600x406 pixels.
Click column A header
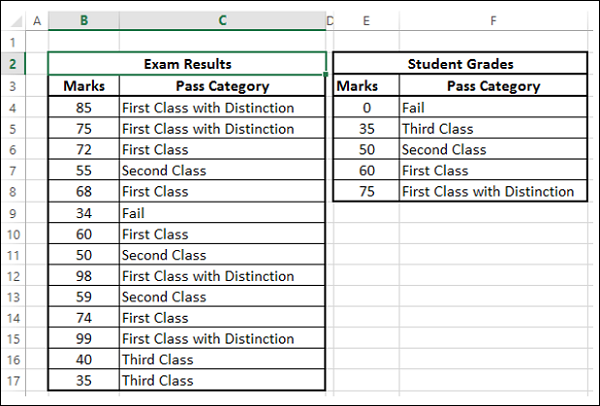click(38, 21)
